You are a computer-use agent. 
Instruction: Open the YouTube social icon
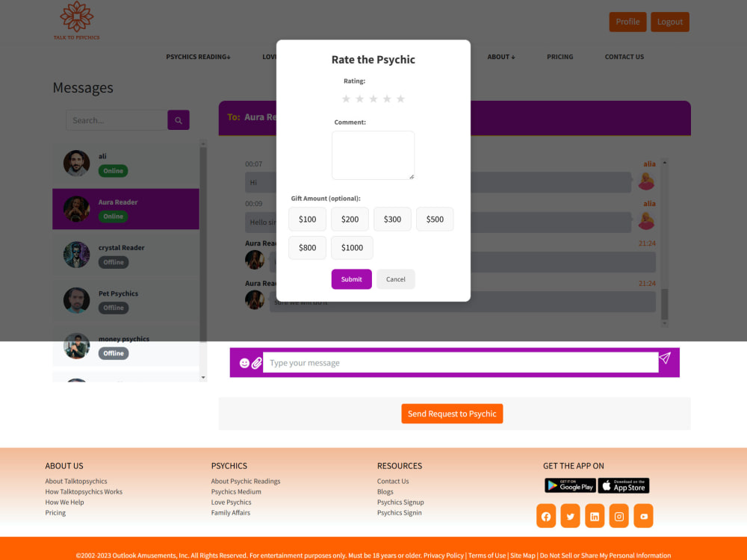pyautogui.click(x=644, y=516)
